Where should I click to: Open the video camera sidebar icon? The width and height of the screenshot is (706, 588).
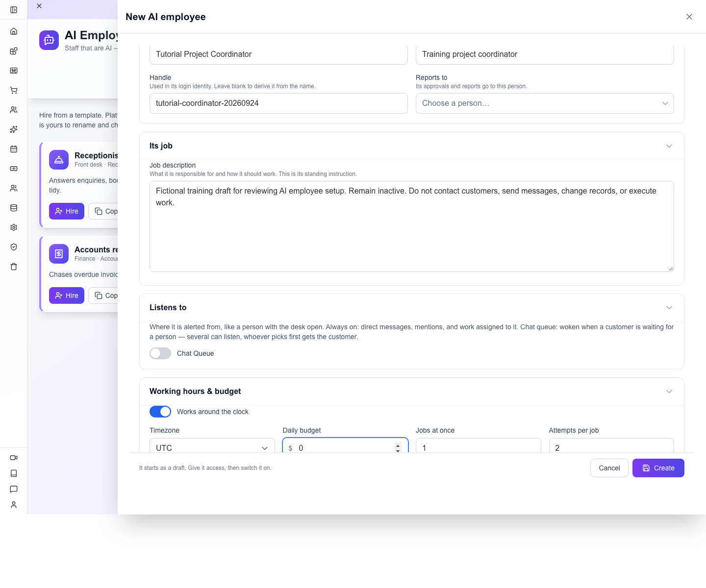(x=14, y=458)
